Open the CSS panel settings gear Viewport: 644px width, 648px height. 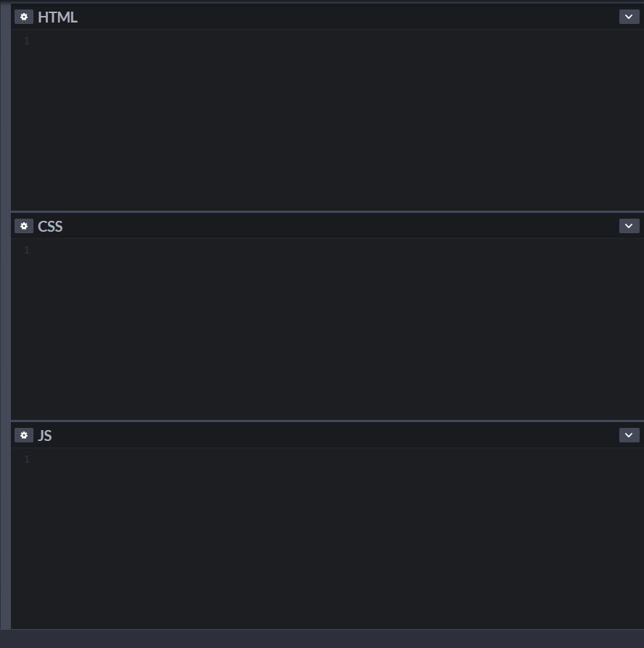point(24,226)
